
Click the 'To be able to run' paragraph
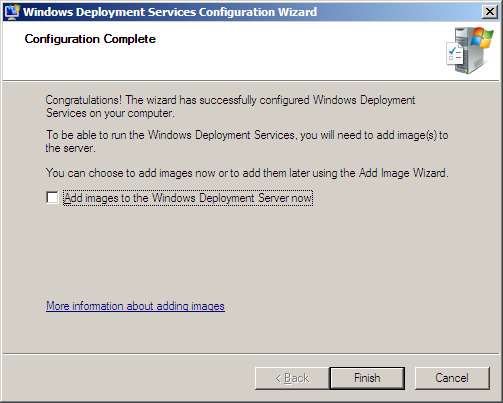(x=247, y=141)
